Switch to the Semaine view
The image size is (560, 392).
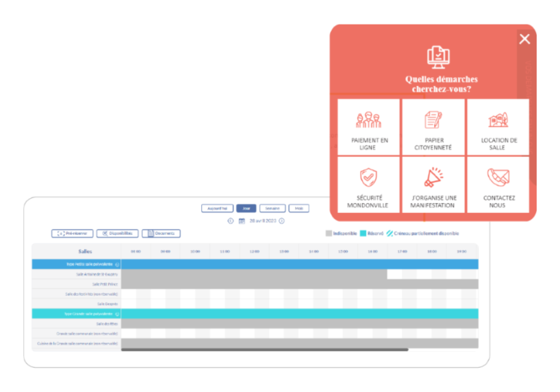273,208
